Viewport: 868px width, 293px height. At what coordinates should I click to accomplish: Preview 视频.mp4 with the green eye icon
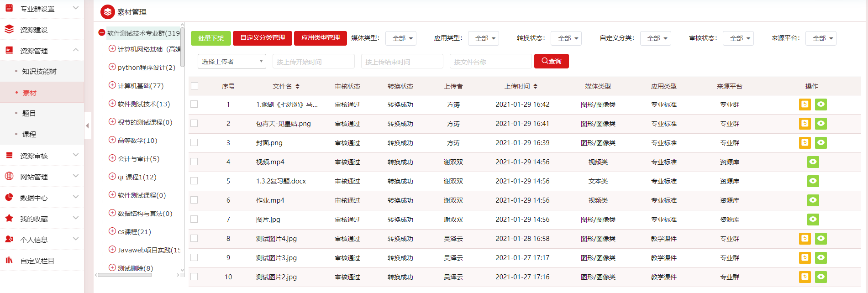pyautogui.click(x=813, y=162)
